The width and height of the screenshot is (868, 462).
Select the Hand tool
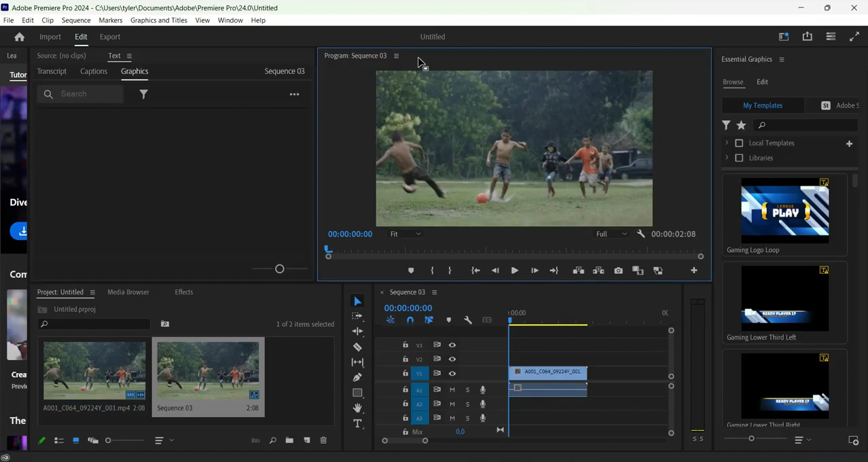pos(357,408)
